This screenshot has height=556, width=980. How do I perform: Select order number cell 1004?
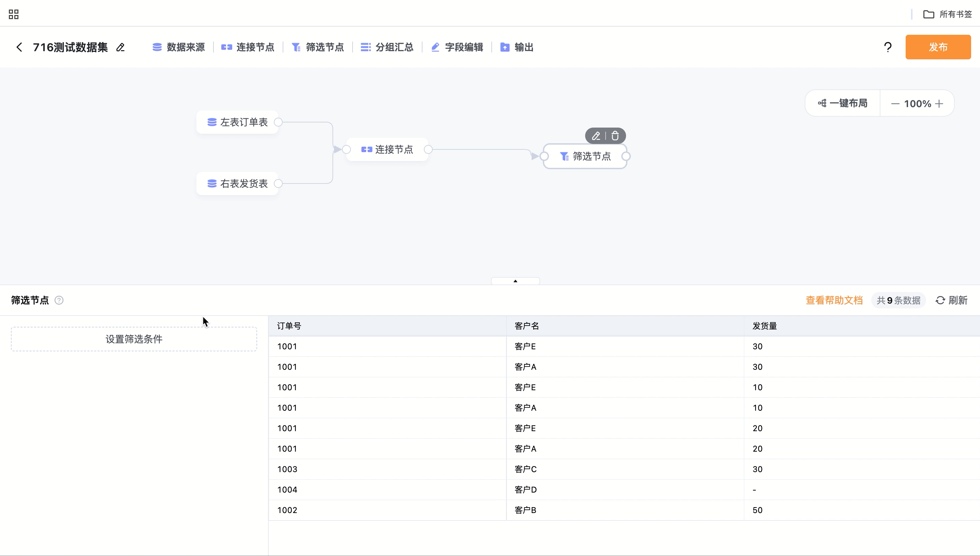click(x=387, y=489)
